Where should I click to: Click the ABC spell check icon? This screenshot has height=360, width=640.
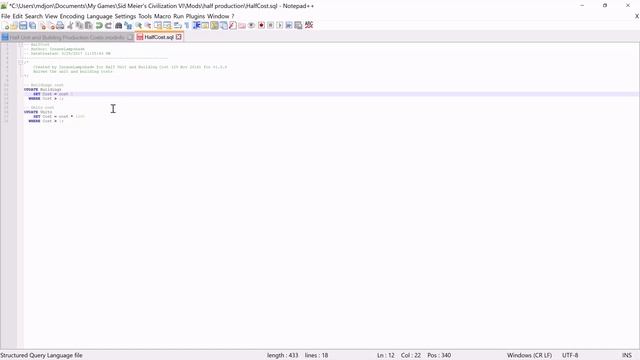click(x=309, y=25)
